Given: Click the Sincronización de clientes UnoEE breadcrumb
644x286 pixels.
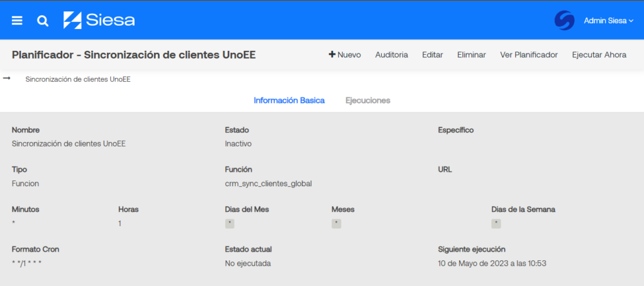Looking at the screenshot, I should tap(78, 80).
